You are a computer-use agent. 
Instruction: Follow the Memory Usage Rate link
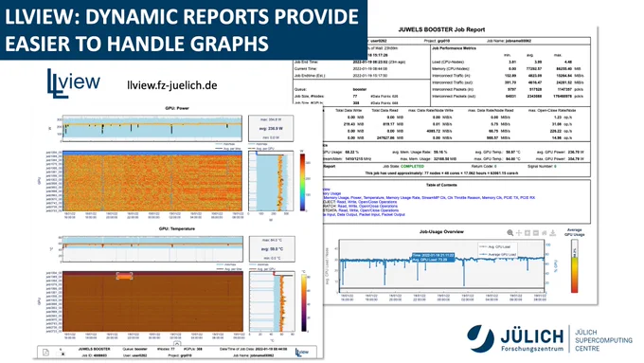(402, 198)
